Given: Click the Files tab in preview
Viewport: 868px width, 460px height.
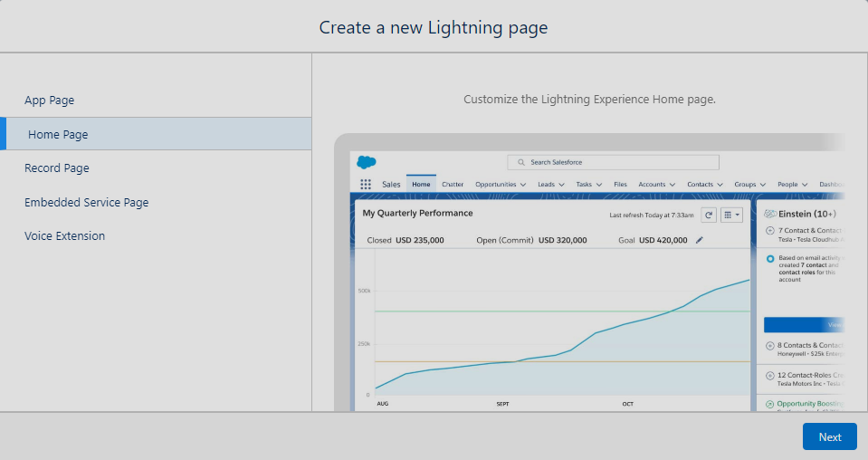Looking at the screenshot, I should (x=621, y=185).
